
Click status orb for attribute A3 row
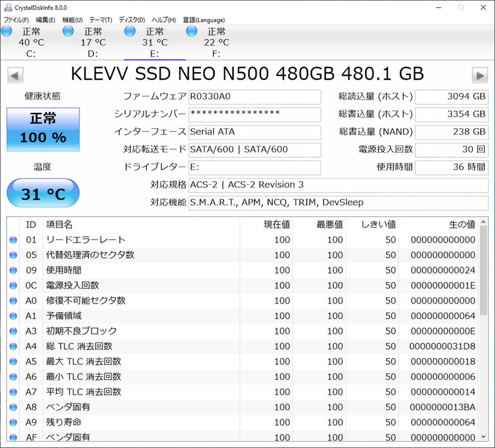13,331
